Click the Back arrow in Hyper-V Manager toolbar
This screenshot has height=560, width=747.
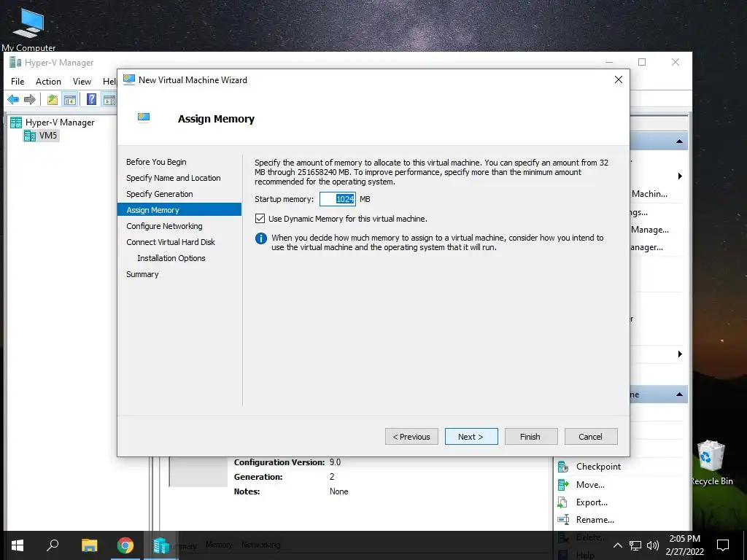coord(13,99)
